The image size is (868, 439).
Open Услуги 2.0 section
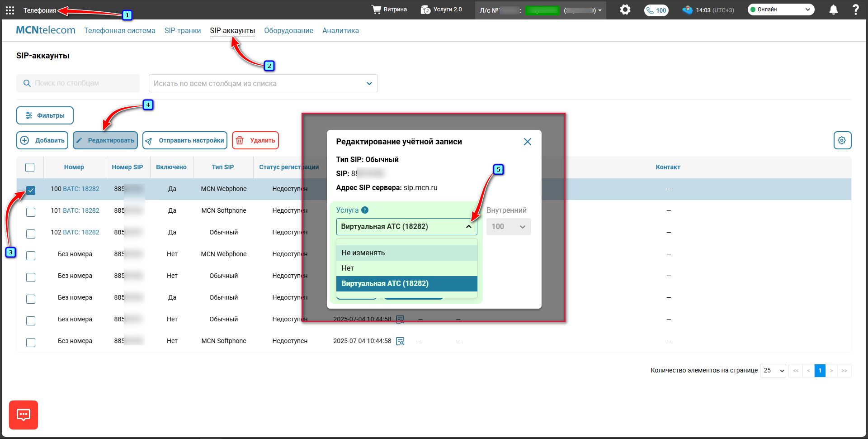point(441,10)
